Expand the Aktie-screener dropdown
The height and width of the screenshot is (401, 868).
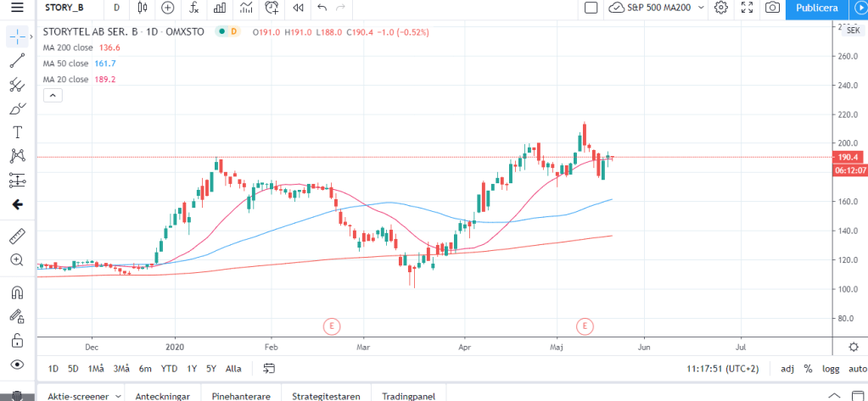118,396
